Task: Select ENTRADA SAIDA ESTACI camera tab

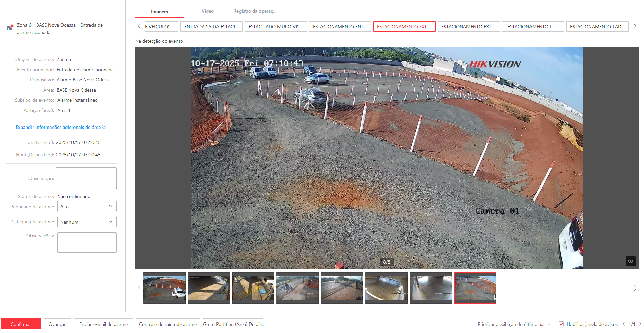Action: coord(211,26)
